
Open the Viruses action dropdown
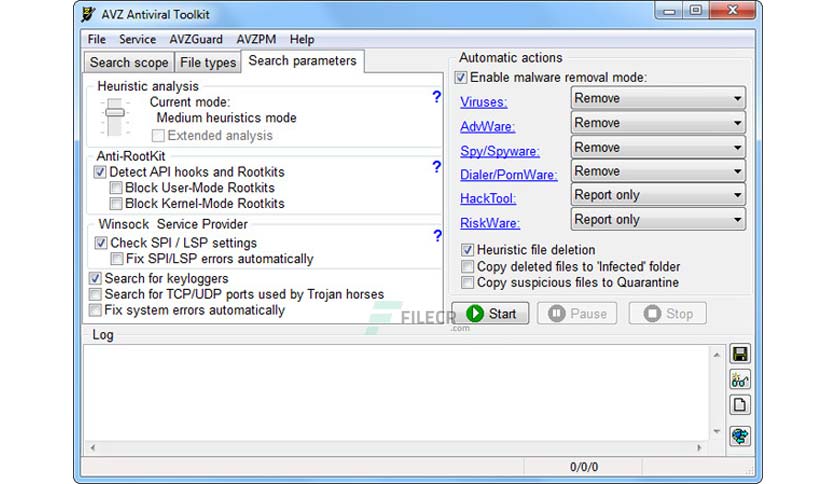point(658,99)
